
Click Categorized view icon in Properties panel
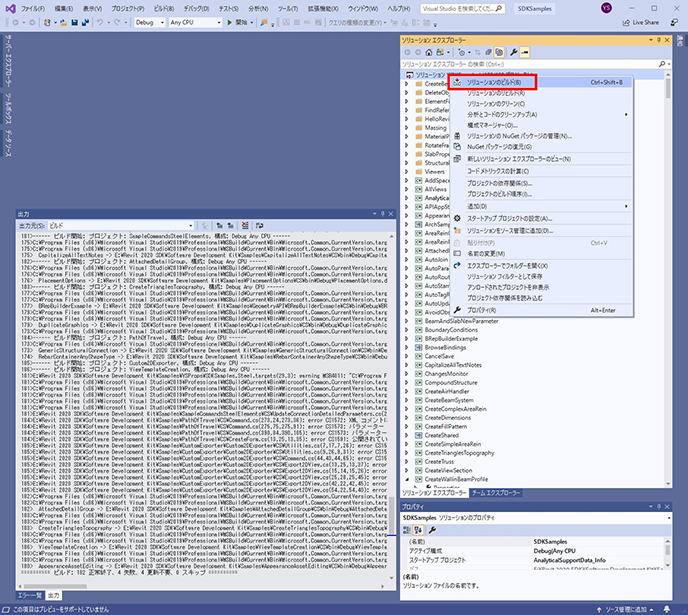pos(406,530)
